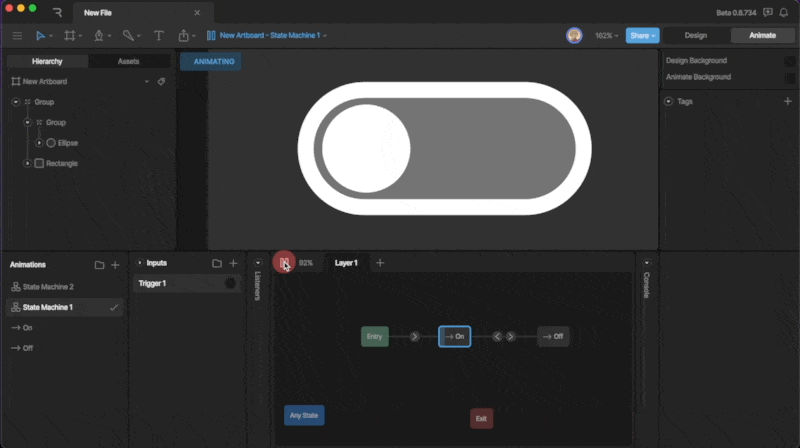Pause the state machine playback

click(284, 263)
